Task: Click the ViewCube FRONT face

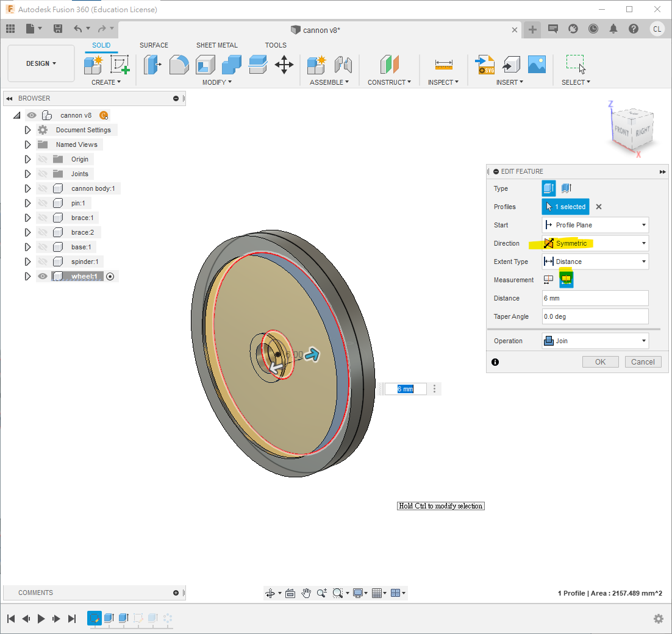Action: [623, 130]
